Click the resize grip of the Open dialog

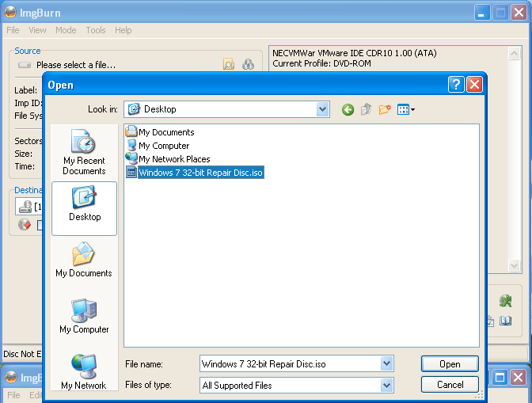[x=479, y=395]
